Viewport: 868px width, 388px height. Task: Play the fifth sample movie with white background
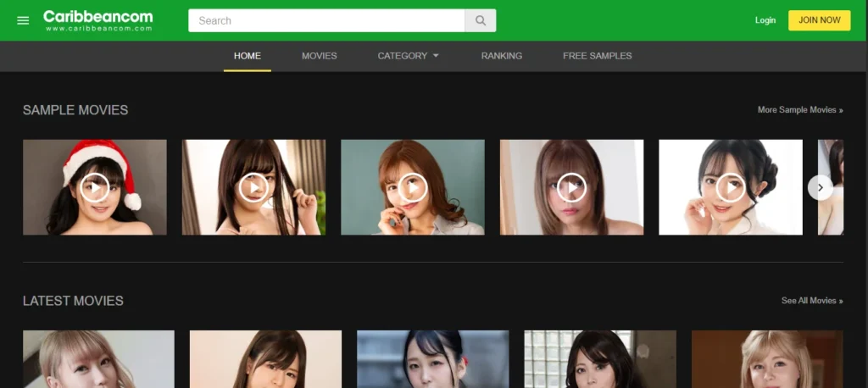tap(730, 187)
